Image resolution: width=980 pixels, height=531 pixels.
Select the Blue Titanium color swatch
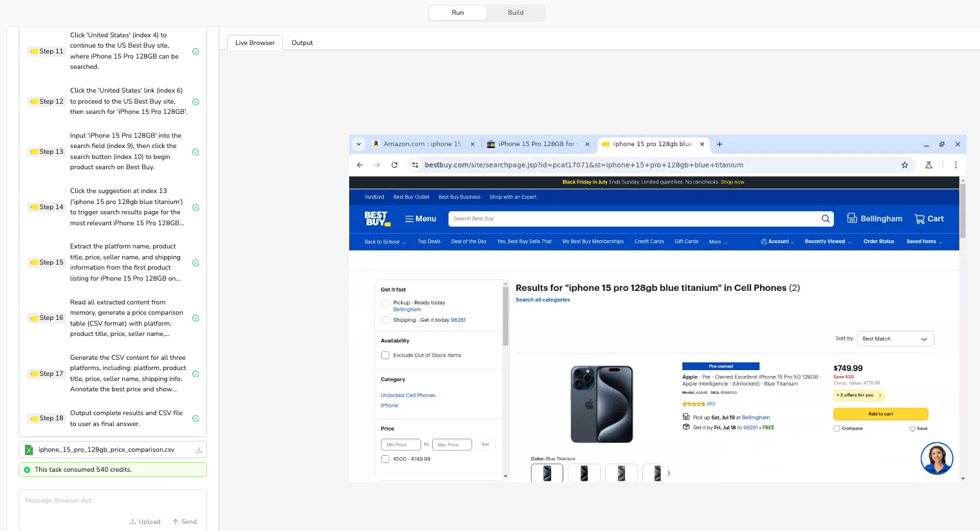click(x=547, y=473)
